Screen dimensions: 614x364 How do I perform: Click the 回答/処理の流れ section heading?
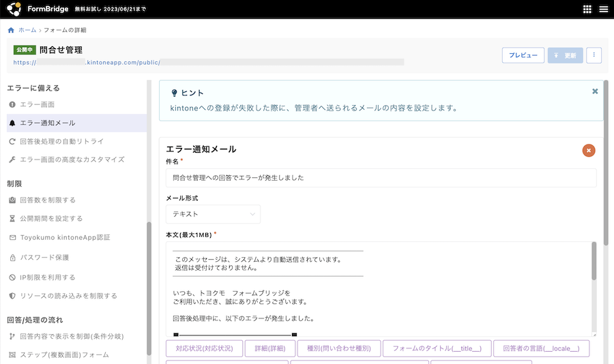(35, 320)
